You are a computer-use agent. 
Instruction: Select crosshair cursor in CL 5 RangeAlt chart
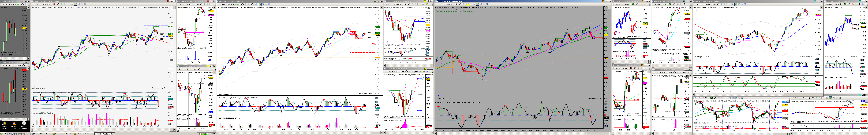(420, 4)
